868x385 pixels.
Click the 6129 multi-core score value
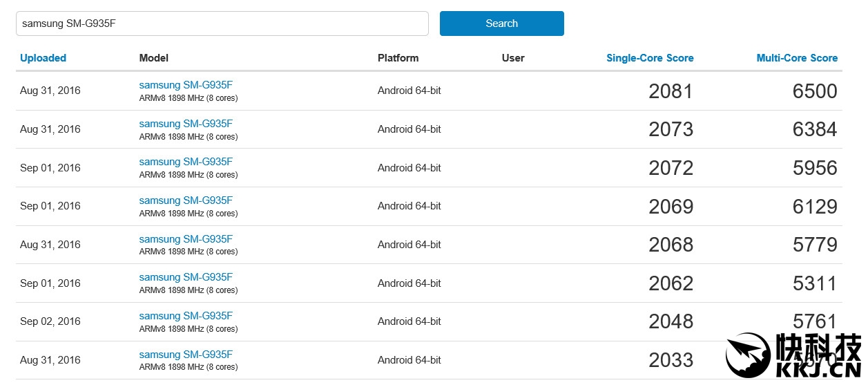coord(815,207)
